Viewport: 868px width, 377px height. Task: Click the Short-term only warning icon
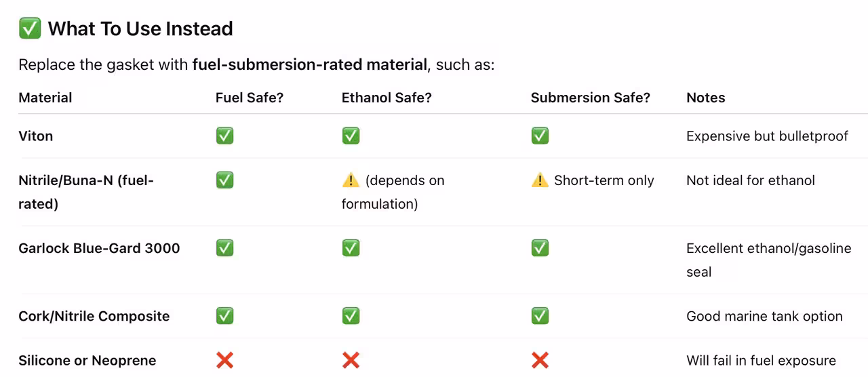[540, 180]
